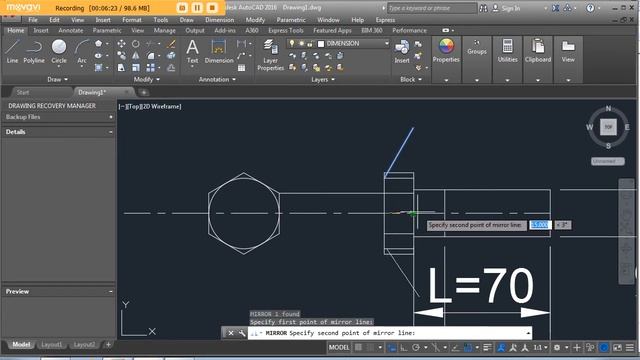
Task: Click the Array tool icon
Action: click(151, 67)
